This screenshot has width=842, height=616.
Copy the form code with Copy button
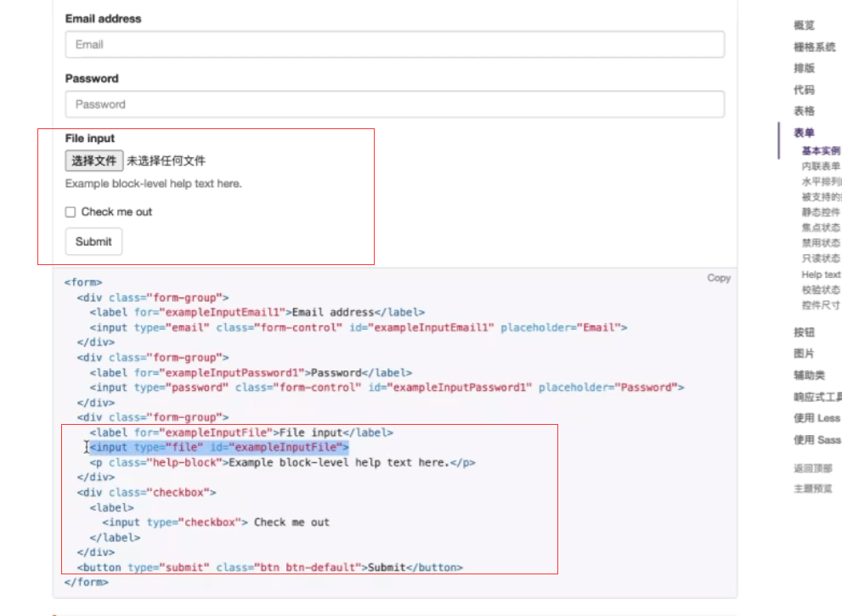(x=718, y=278)
